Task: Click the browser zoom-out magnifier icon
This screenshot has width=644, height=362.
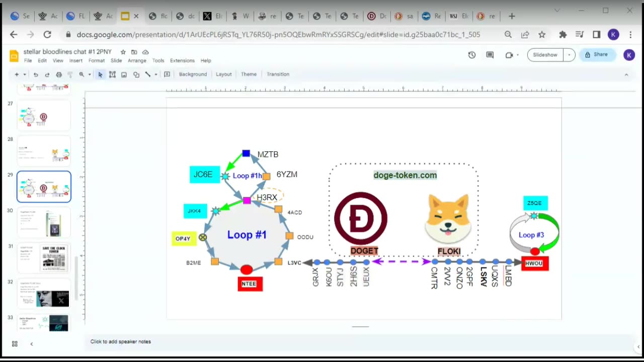Action: (508, 35)
